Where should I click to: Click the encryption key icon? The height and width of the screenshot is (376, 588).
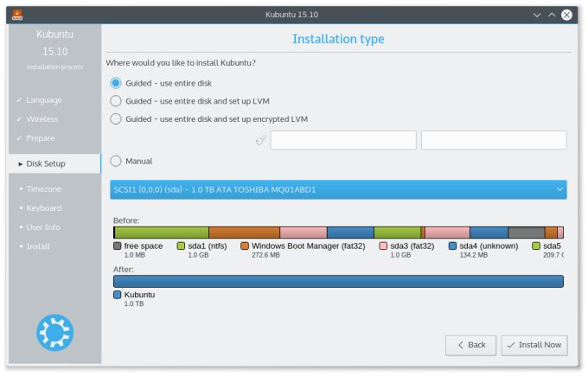tap(260, 140)
